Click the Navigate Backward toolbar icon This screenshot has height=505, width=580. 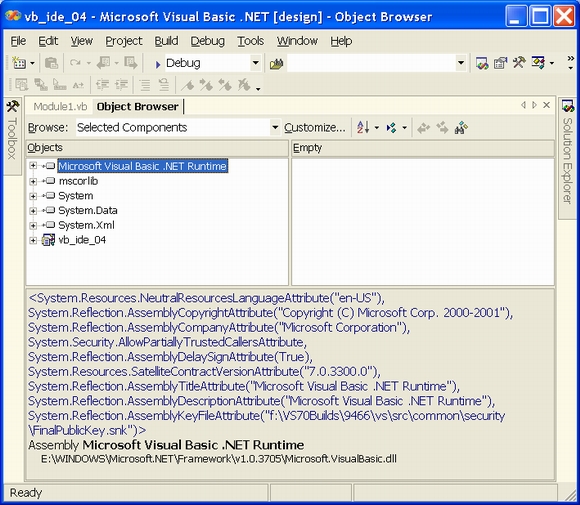point(104,63)
